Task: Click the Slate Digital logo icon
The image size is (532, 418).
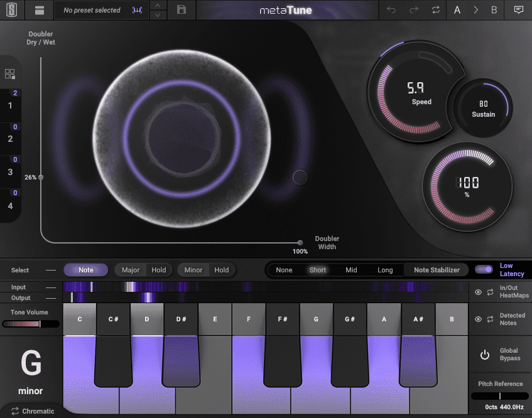Action: (12, 10)
